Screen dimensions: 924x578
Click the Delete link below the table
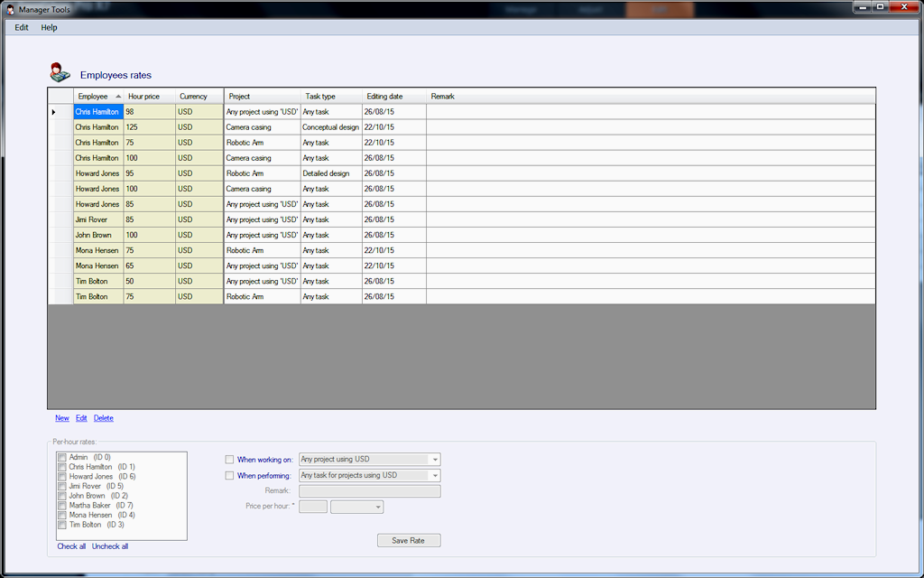pos(104,418)
